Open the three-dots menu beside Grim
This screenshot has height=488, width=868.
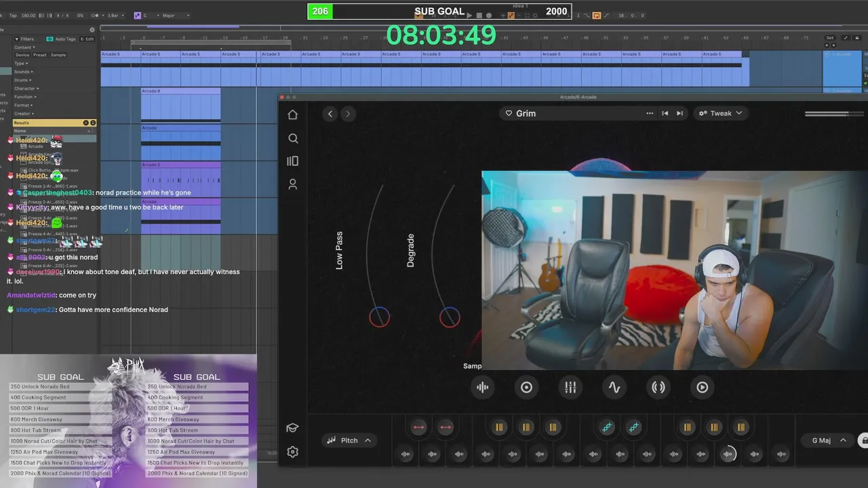pyautogui.click(x=650, y=113)
